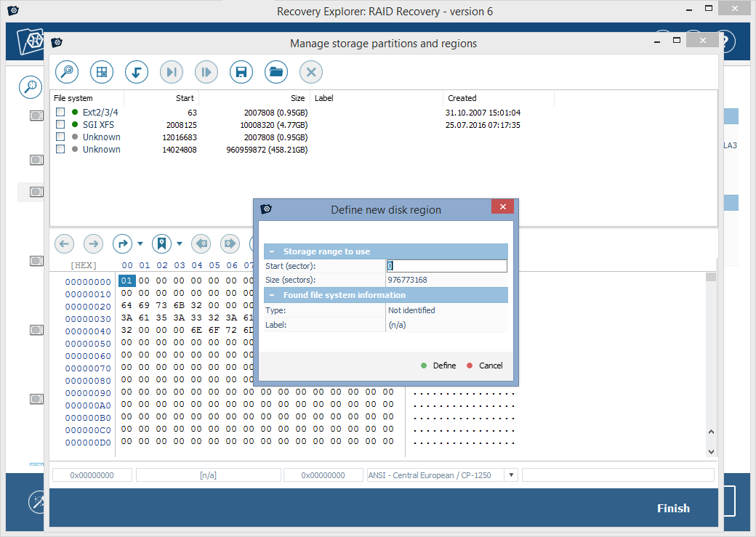Collapse the Found file system information section
This screenshot has height=537, width=756.
272,295
